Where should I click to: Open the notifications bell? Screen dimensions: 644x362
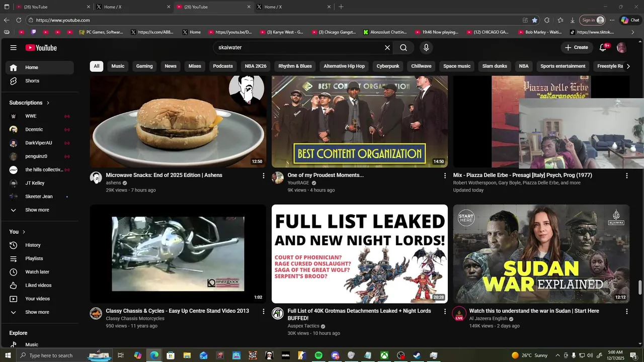pyautogui.click(x=603, y=48)
